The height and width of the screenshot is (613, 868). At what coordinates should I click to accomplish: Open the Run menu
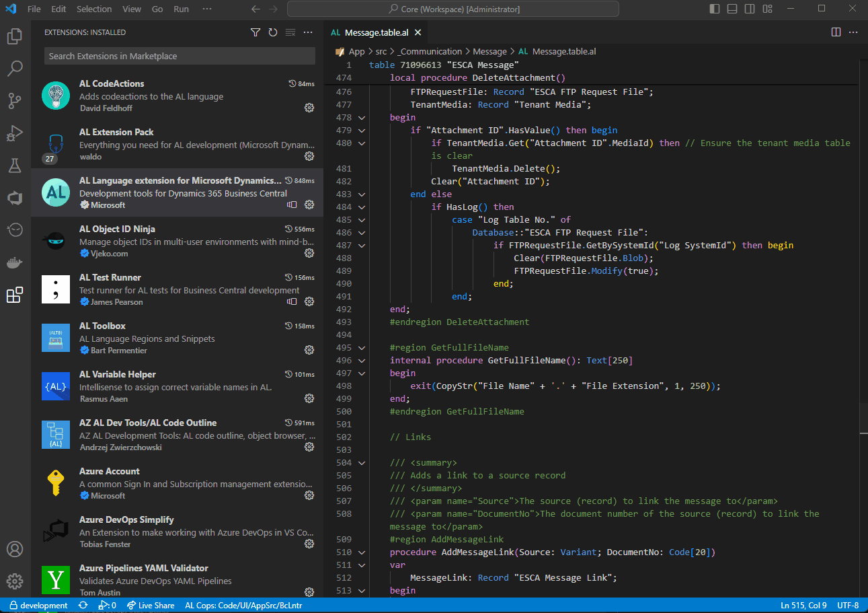[181, 9]
